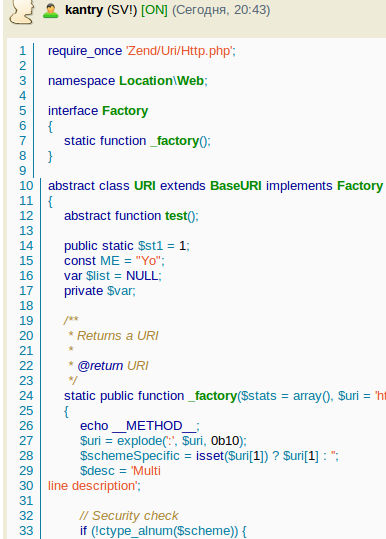Click the namespace name Location\Web

162,81
